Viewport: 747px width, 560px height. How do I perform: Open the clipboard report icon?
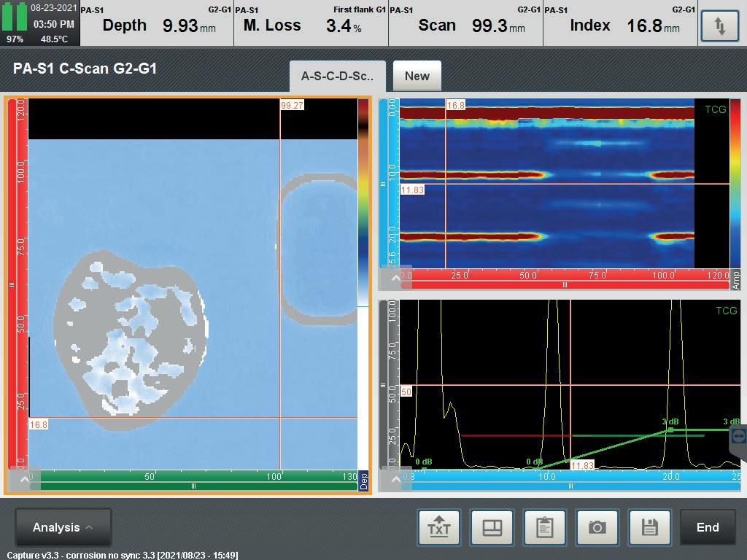click(544, 527)
